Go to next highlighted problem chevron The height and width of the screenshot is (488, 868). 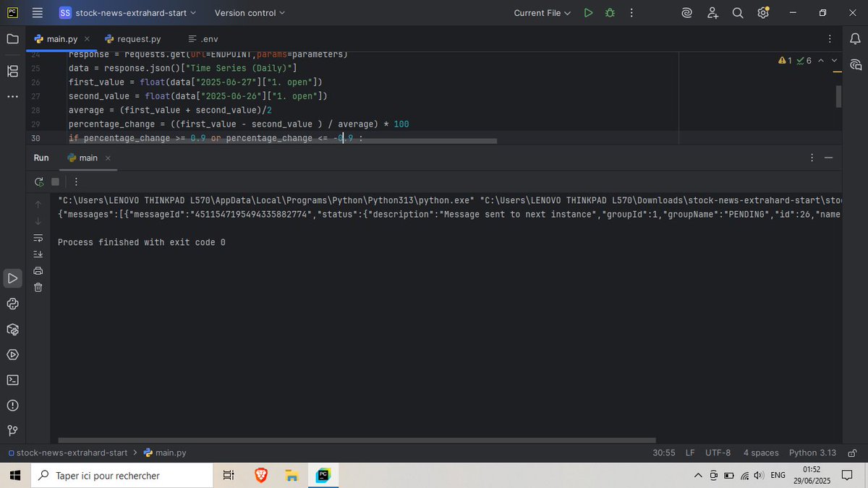click(x=834, y=61)
